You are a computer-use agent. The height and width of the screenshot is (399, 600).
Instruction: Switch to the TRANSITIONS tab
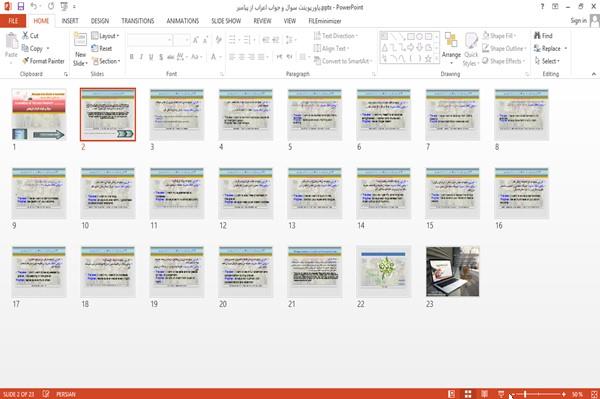(x=138, y=21)
